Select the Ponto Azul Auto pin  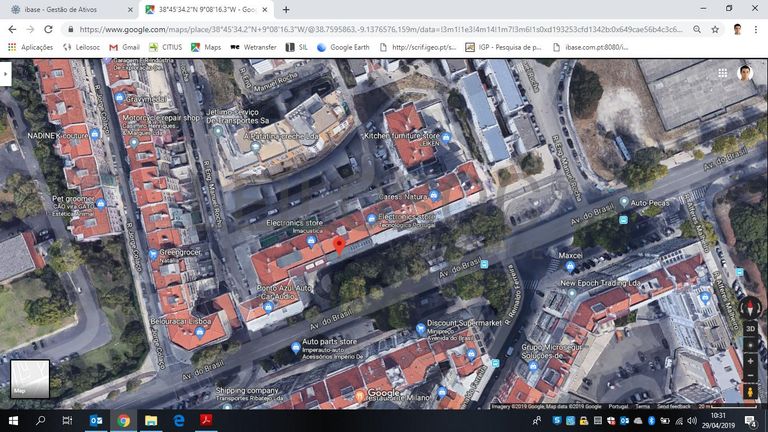(x=268, y=308)
